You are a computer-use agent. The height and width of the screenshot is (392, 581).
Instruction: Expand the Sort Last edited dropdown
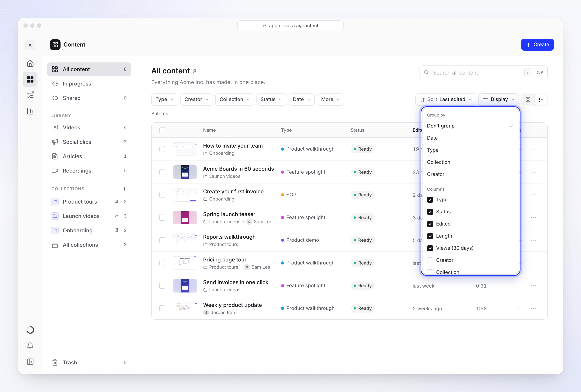point(446,100)
